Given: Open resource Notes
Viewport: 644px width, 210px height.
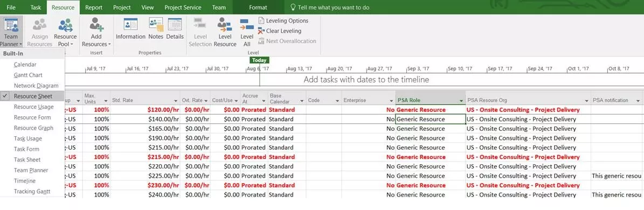Looking at the screenshot, I should (156, 29).
